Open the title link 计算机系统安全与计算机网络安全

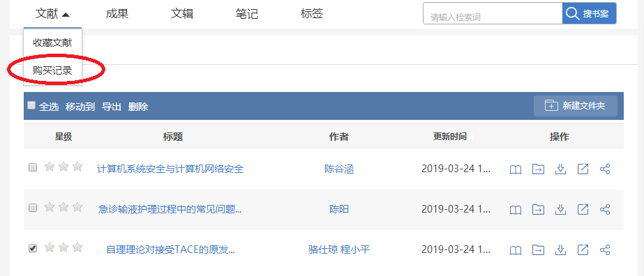170,169
